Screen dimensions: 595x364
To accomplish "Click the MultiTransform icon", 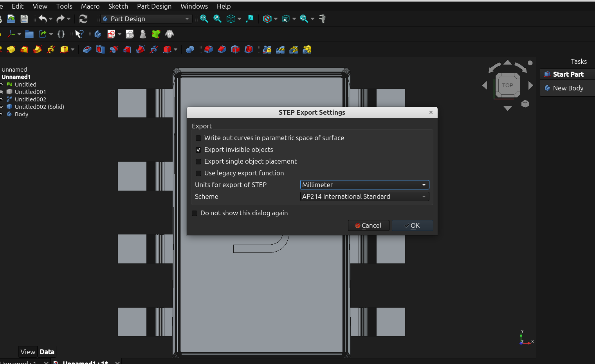I will click(307, 49).
